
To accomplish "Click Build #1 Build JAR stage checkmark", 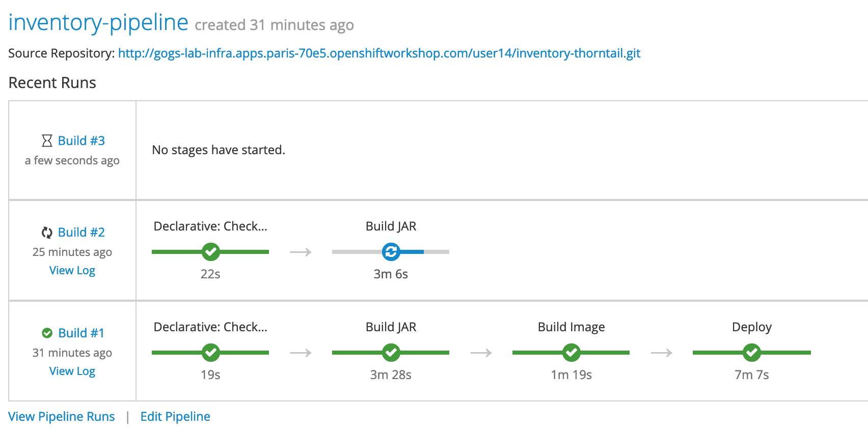I will click(x=391, y=352).
